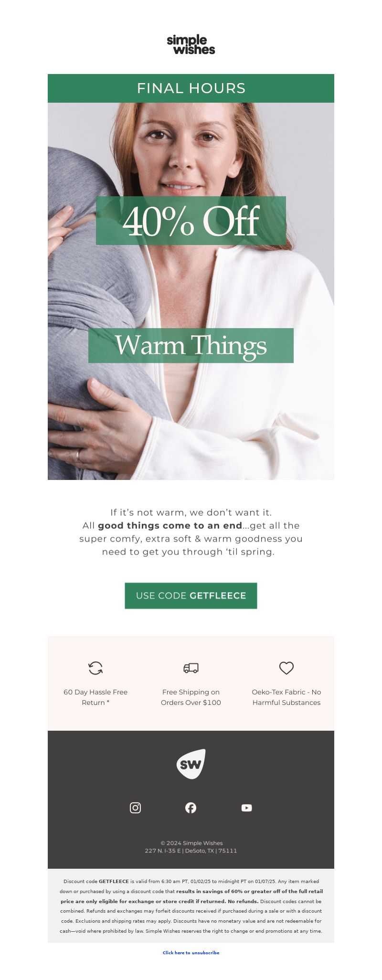Click the bold GETFLEECE code in disclaimer
This screenshot has height=980, width=382.
(x=114, y=881)
